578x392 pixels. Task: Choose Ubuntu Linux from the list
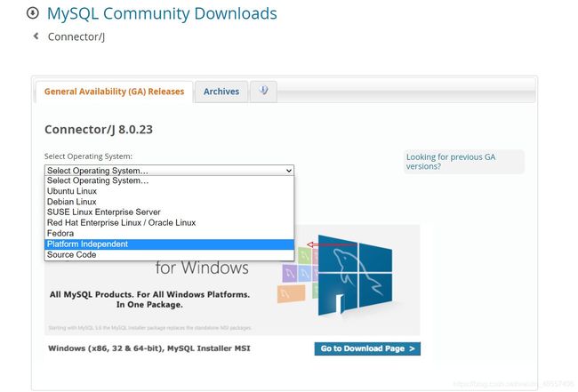(169, 191)
